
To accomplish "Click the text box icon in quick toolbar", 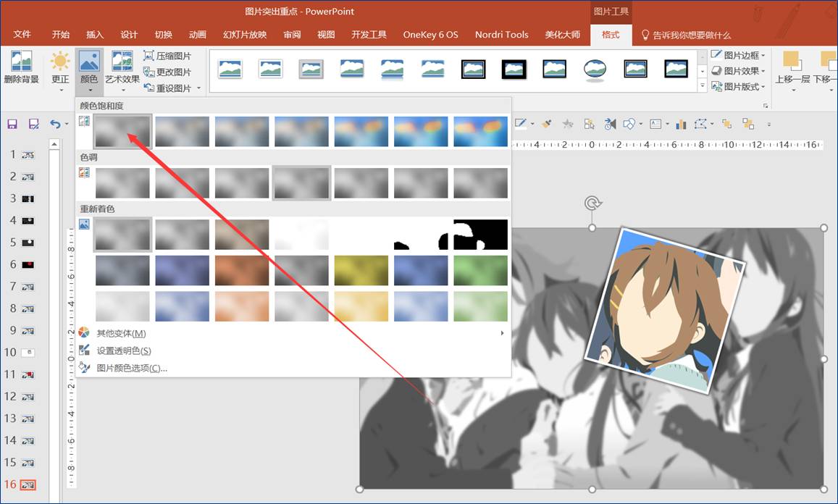I will 655,125.
